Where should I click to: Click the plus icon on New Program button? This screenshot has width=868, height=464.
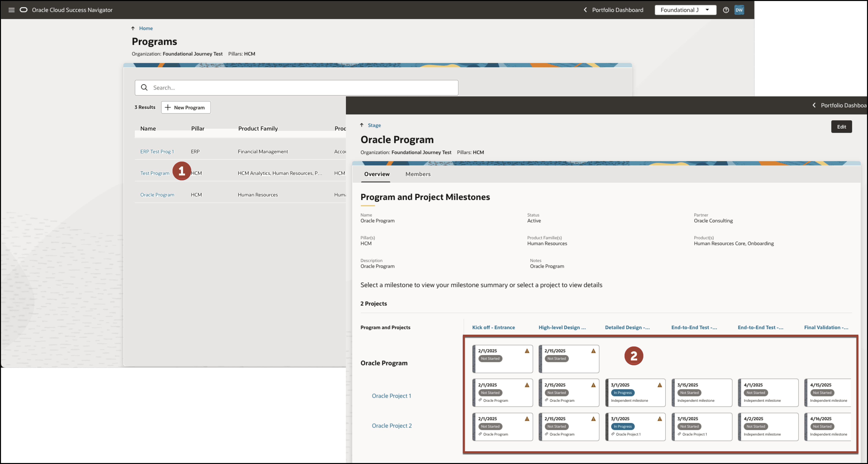(168, 107)
